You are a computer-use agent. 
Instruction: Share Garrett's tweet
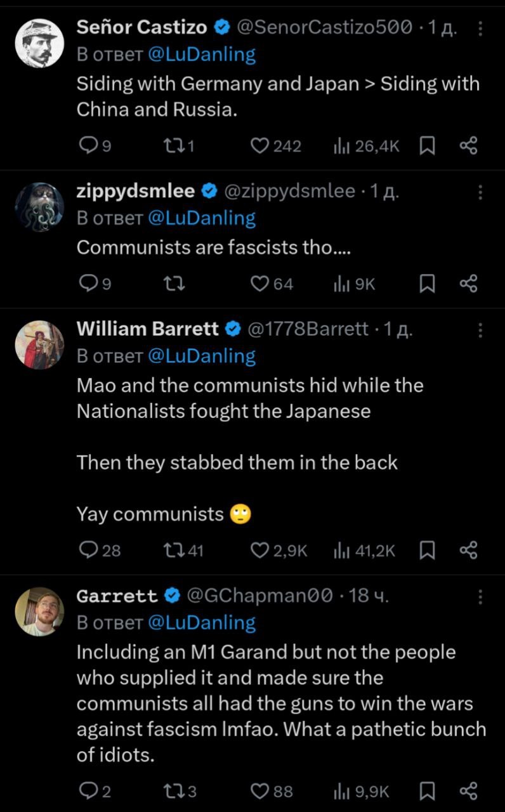tap(468, 791)
